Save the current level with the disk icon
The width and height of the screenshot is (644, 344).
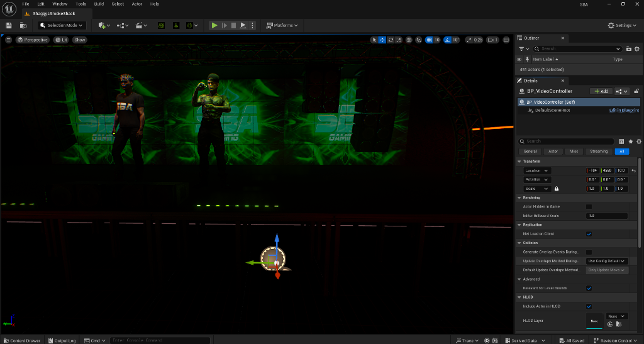9,25
